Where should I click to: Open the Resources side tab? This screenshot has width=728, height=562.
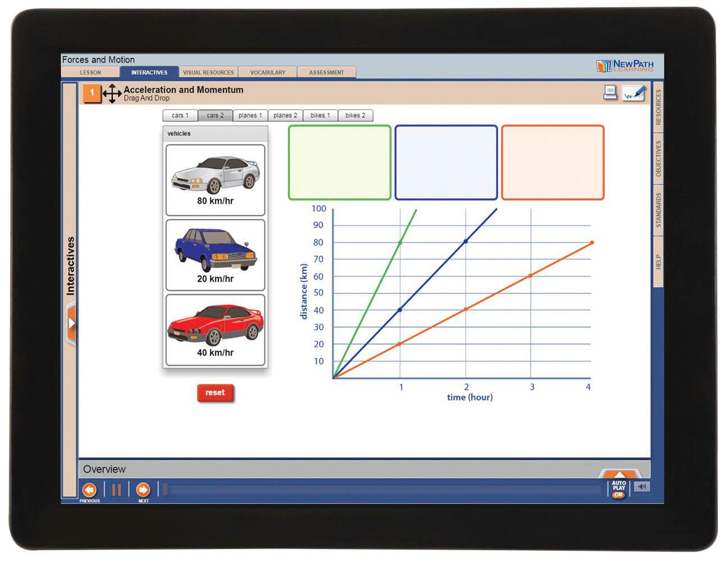coord(658,107)
